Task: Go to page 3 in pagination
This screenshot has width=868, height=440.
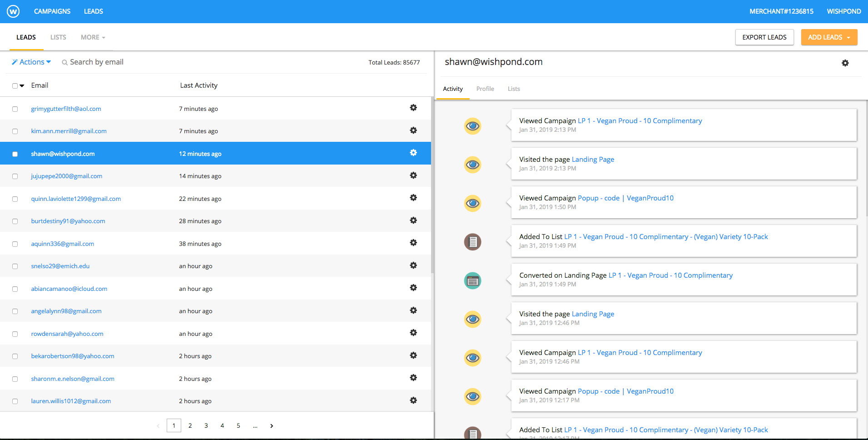Action: point(206,425)
